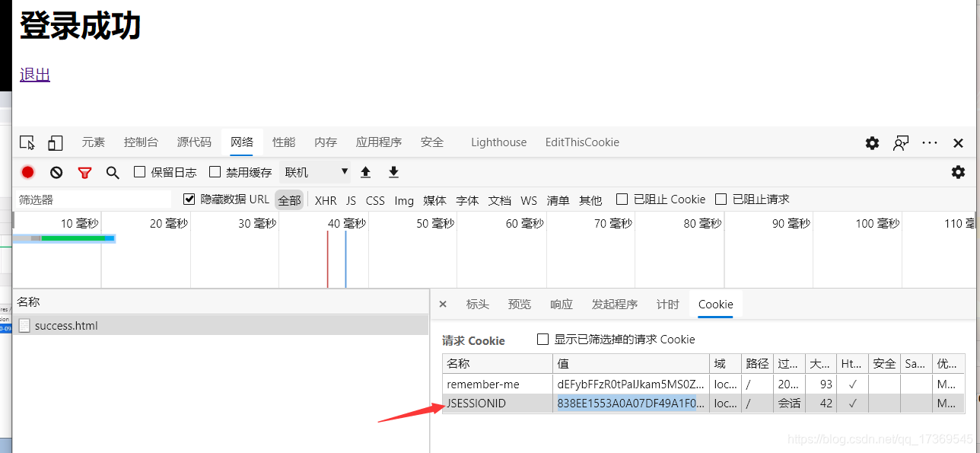Clear the network log icon
The height and width of the screenshot is (453, 980).
click(56, 172)
